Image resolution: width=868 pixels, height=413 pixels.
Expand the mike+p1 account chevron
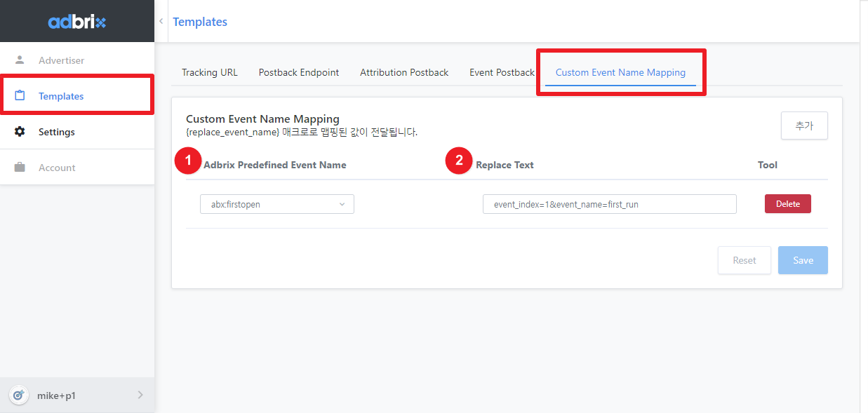[x=140, y=395]
